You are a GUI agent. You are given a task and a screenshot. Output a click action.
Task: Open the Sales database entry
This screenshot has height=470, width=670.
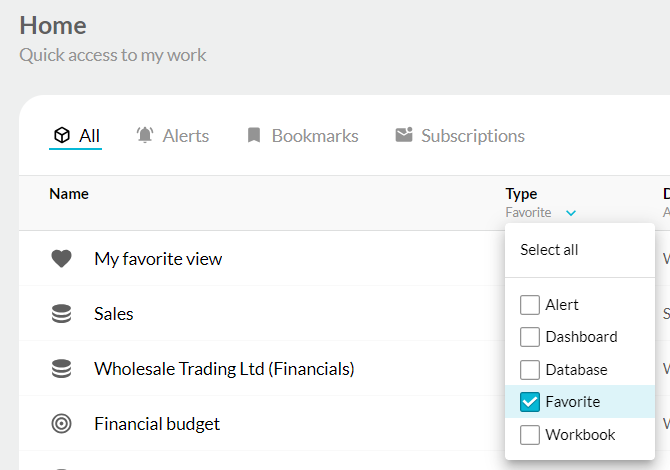click(114, 314)
